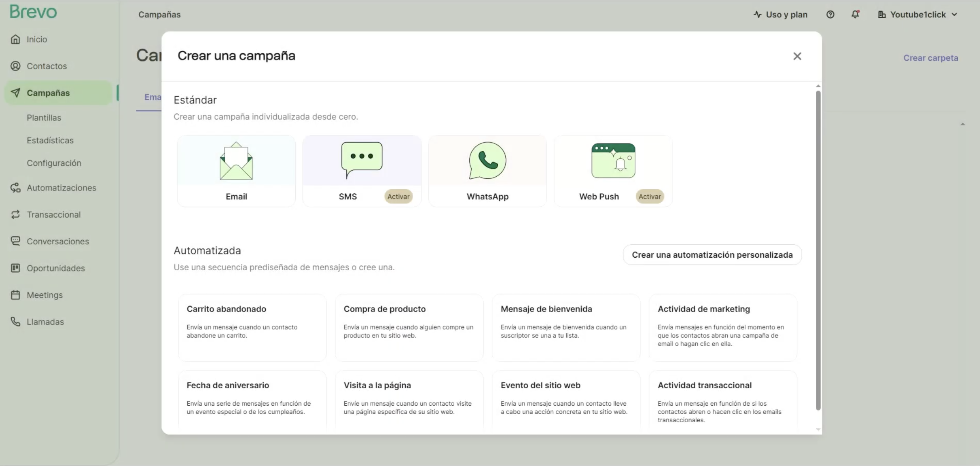This screenshot has height=466, width=980.
Task: Open Conversaciones chat icon
Action: click(x=15, y=241)
